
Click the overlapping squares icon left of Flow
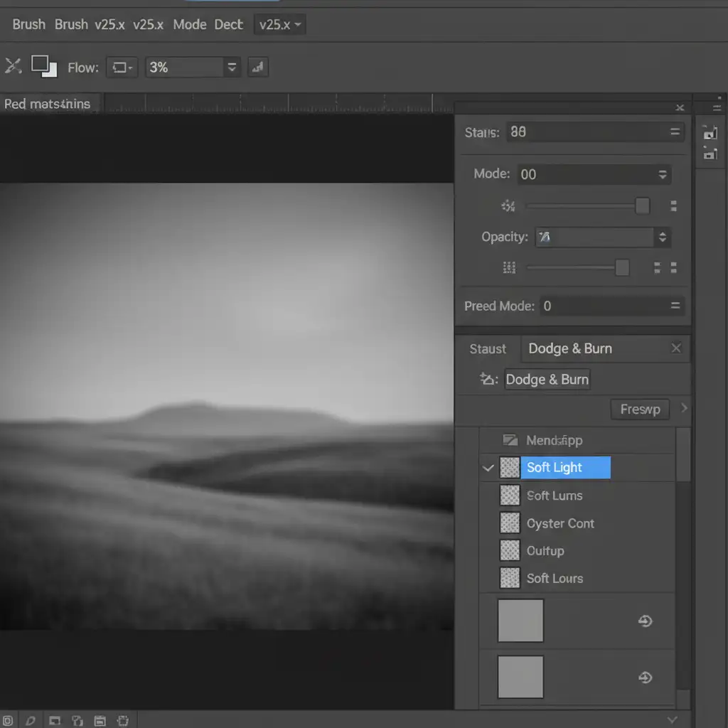[x=44, y=66]
